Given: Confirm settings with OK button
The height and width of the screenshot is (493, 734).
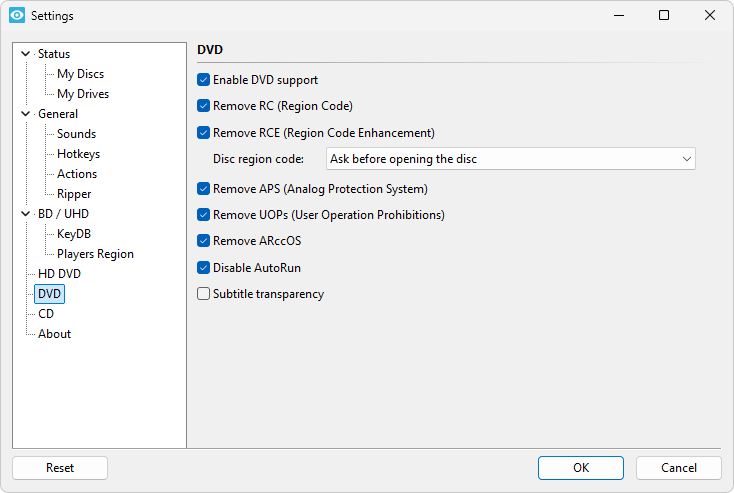Looking at the screenshot, I should tap(580, 468).
